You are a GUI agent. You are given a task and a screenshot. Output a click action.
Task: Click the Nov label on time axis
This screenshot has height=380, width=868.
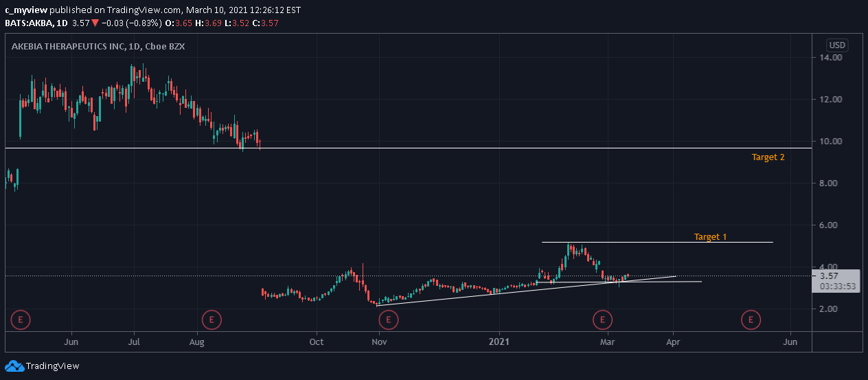[379, 341]
